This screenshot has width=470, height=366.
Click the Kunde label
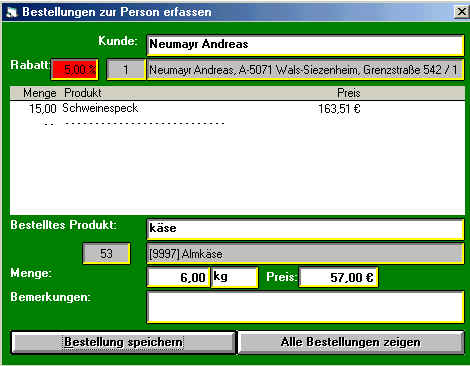coord(118,41)
